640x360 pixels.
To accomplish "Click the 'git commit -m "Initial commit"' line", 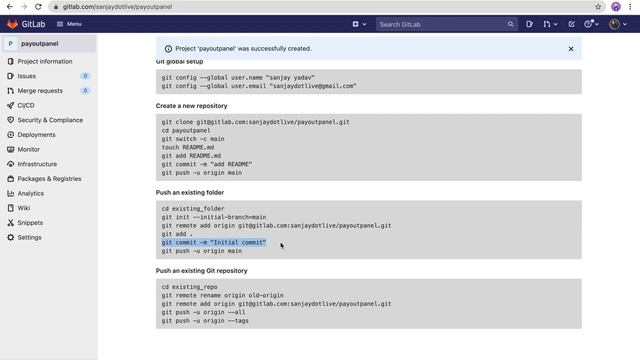I will tap(213, 242).
